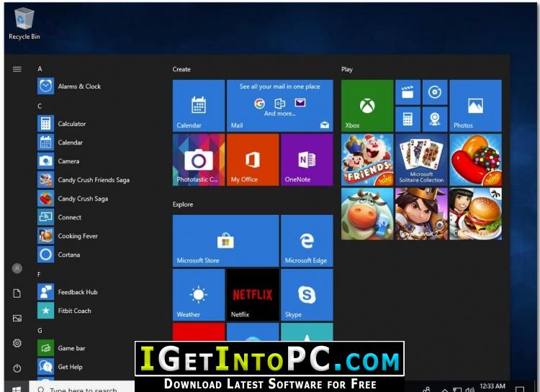This screenshot has height=392, width=540.
Task: Open the Recycle Bin desktop icon
Action: coord(24,24)
